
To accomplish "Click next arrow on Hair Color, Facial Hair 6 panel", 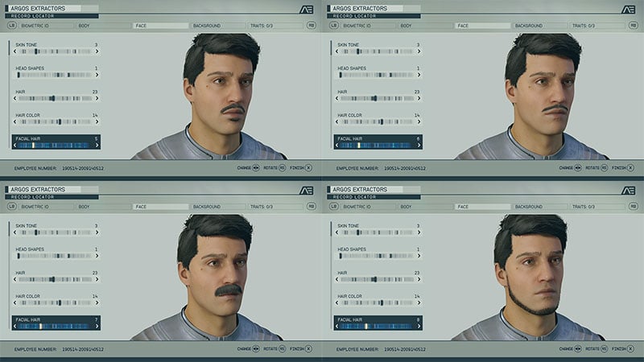I will click(x=419, y=121).
